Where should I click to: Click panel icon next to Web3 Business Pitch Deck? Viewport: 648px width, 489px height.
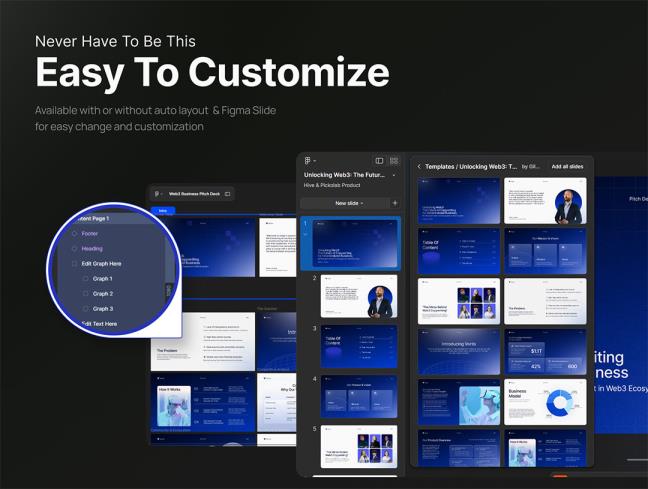point(227,193)
